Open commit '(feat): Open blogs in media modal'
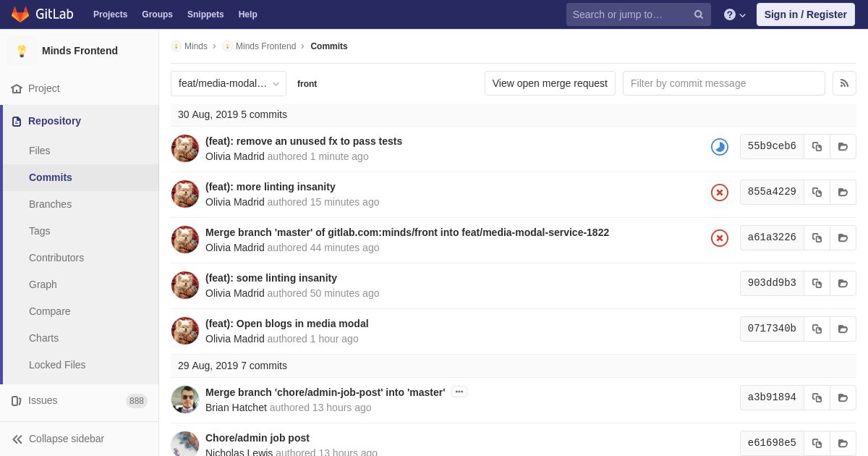Viewport: 868px width, 456px height. (287, 324)
